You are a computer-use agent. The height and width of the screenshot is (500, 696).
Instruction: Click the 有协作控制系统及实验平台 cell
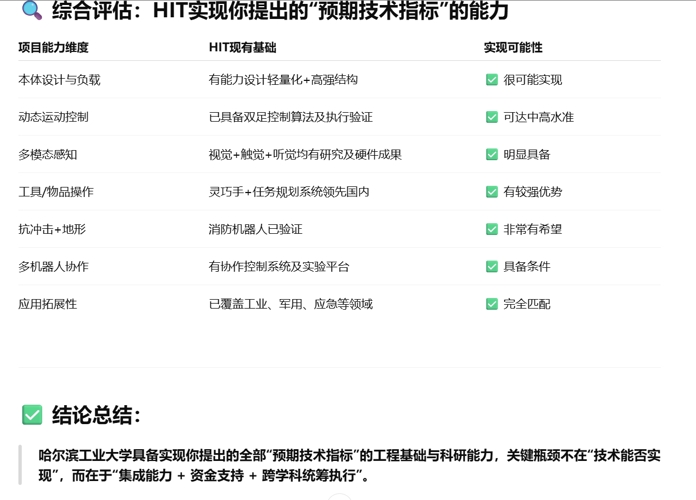[279, 266]
